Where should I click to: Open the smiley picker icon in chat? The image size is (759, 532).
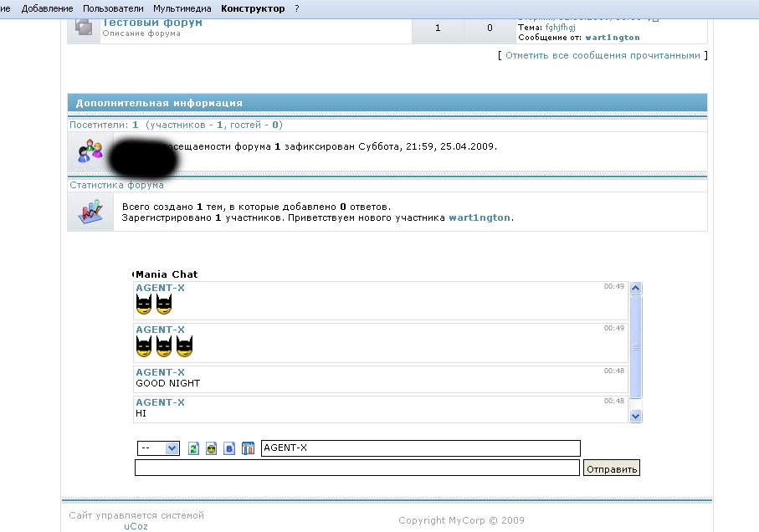211,448
